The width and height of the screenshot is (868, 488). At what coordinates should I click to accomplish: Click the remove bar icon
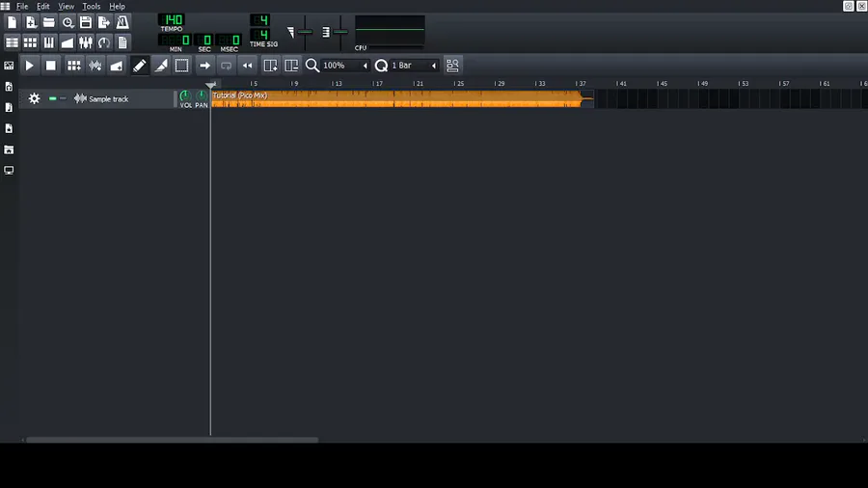pyautogui.click(x=291, y=66)
